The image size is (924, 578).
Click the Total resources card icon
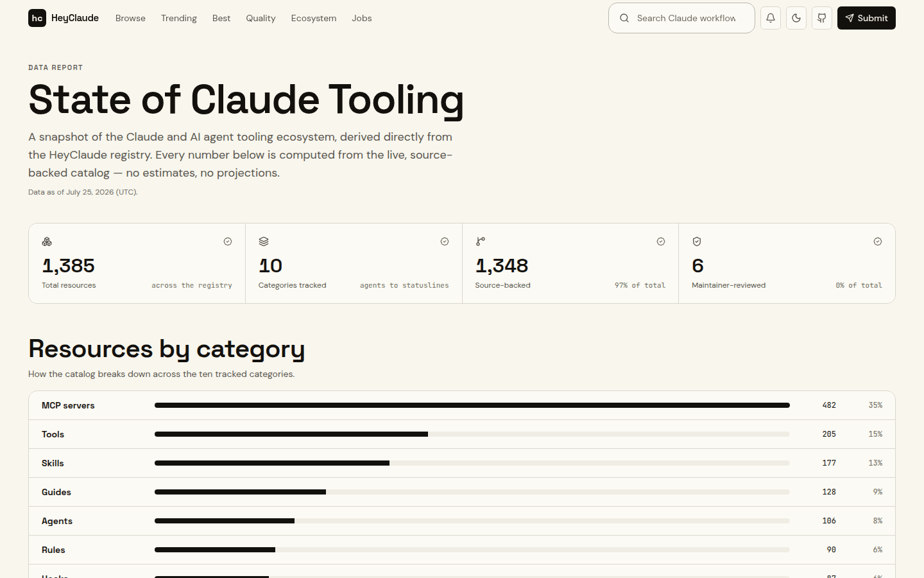[47, 241]
